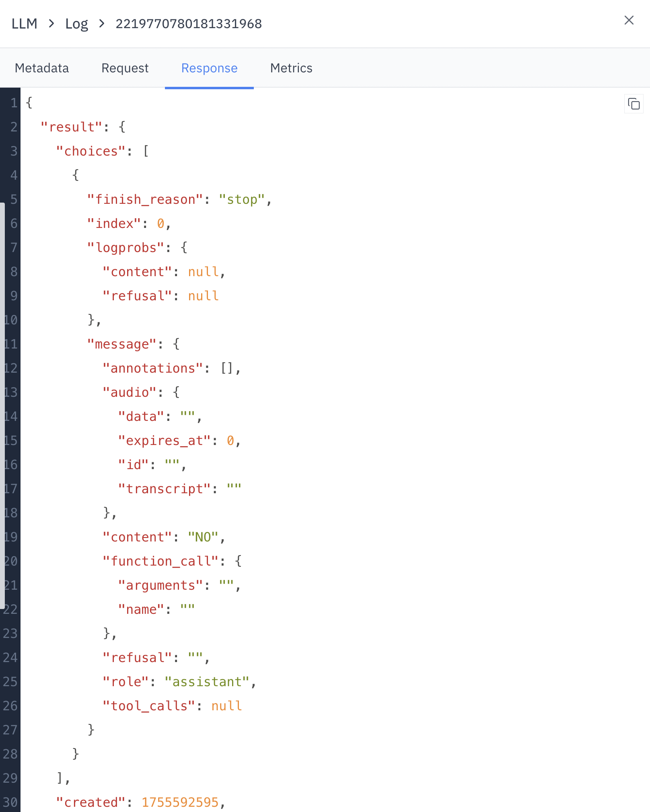
Task: Click the "choices" key
Action: (91, 151)
